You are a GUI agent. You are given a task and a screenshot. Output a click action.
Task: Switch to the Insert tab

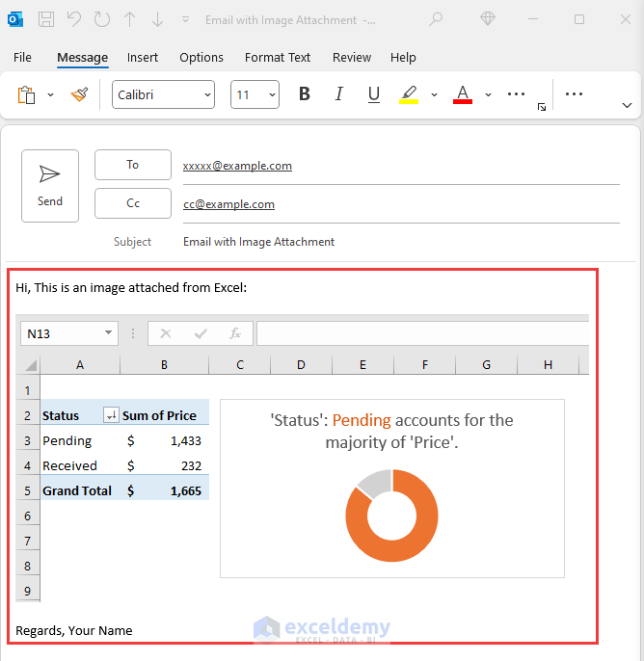click(143, 58)
